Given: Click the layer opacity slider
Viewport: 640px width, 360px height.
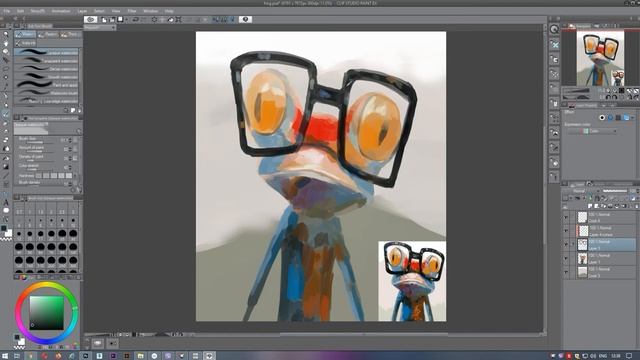Looking at the screenshot, I should coord(615,191).
